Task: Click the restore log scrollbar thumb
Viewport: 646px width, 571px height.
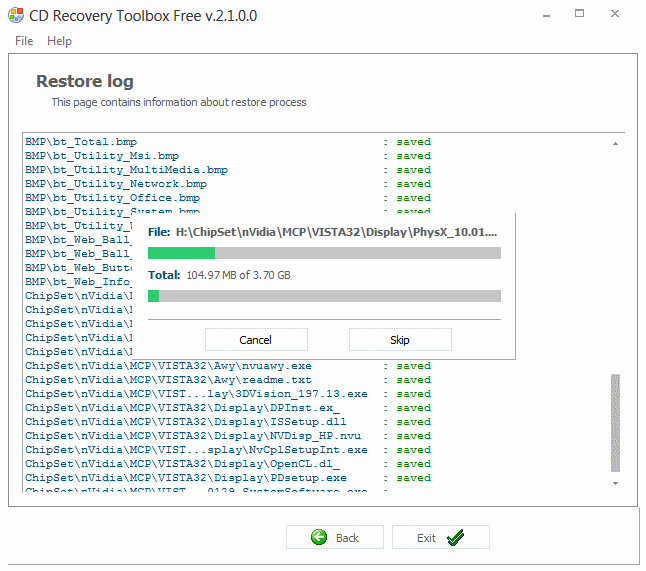Action: [615, 423]
